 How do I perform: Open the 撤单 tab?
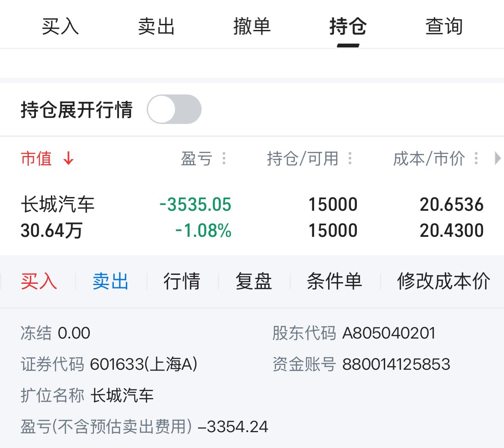252,27
